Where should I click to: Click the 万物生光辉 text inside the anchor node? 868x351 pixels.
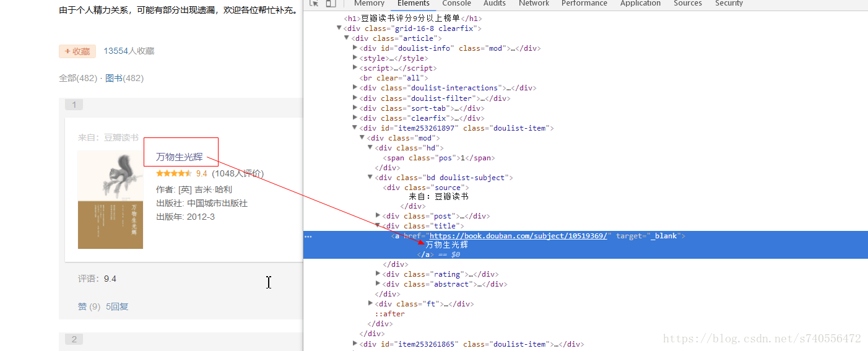coord(446,245)
